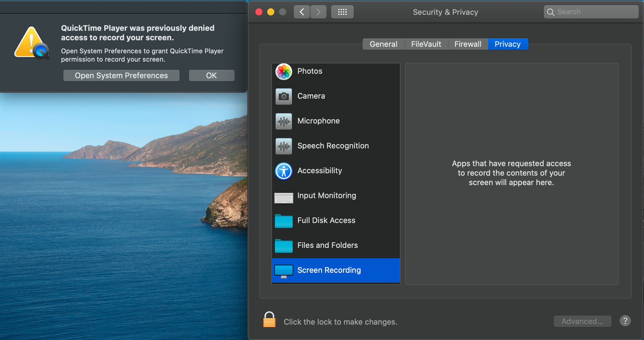Click Open System Preferences button

pos(121,76)
